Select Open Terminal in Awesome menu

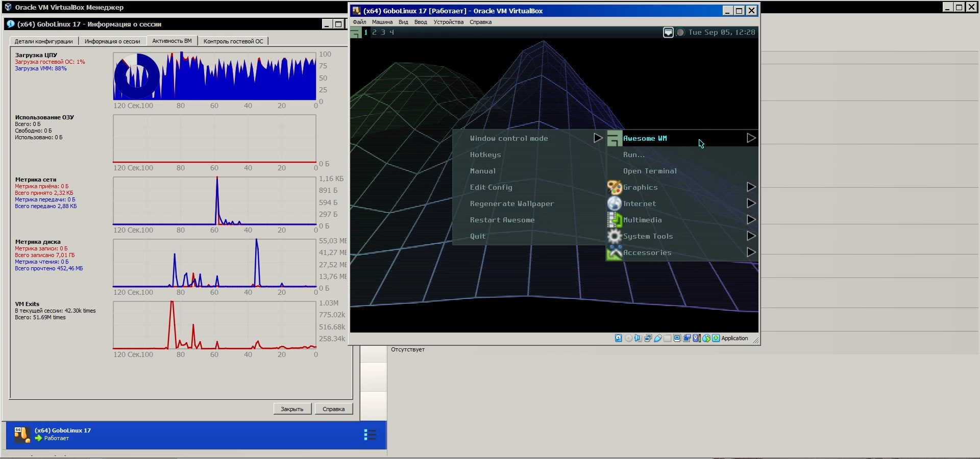pyautogui.click(x=650, y=171)
